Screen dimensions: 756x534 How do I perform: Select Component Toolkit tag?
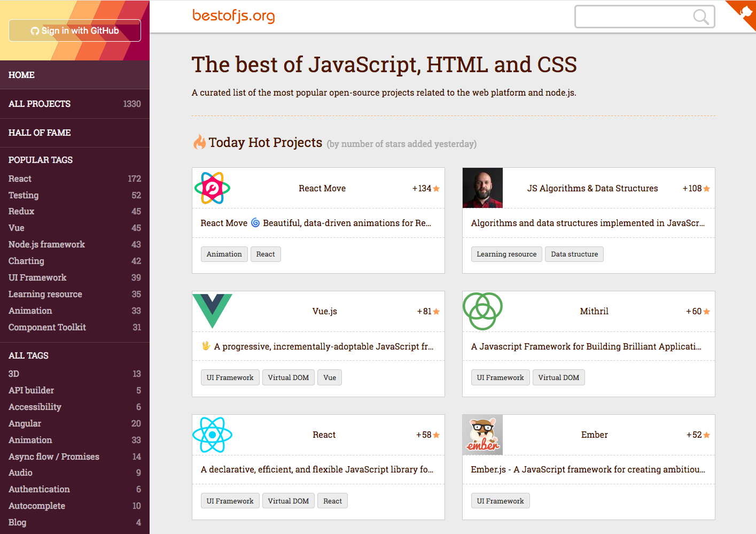[x=75, y=327]
